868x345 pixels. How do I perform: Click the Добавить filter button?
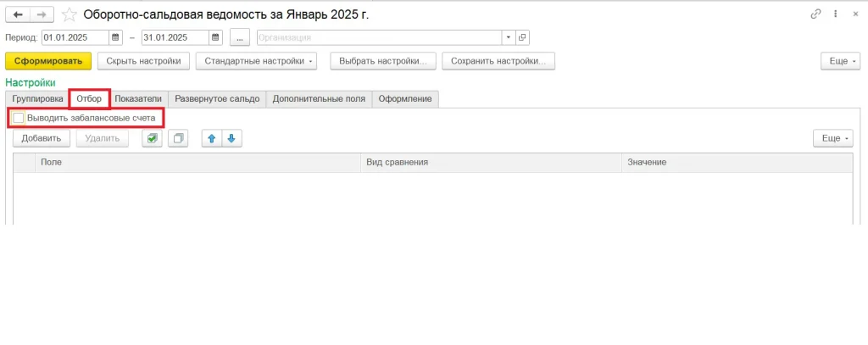coord(42,138)
